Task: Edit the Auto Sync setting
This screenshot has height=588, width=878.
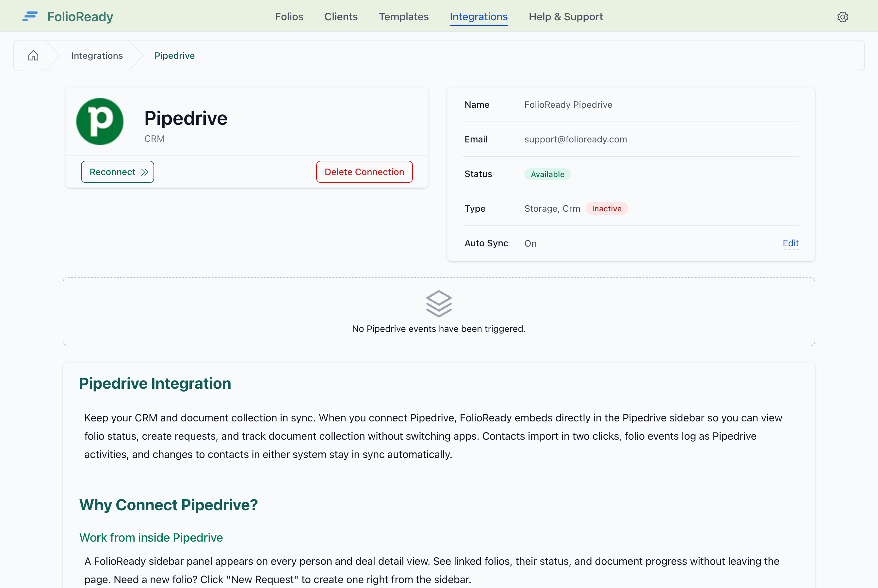Action: (x=790, y=243)
